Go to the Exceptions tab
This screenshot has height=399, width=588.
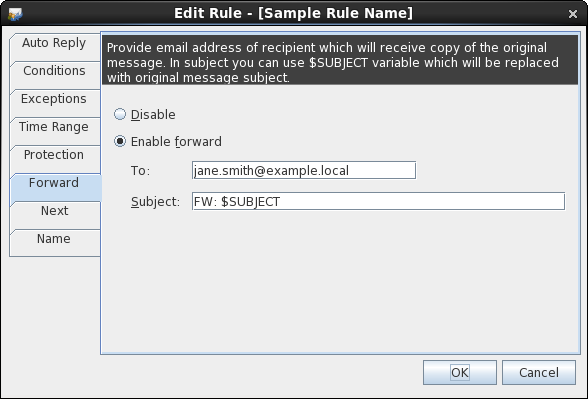[x=54, y=103]
